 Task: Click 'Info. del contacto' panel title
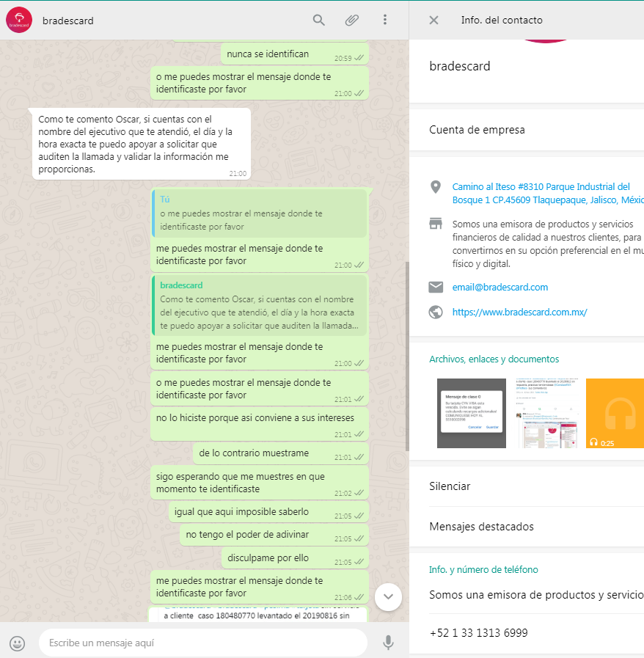[502, 20]
